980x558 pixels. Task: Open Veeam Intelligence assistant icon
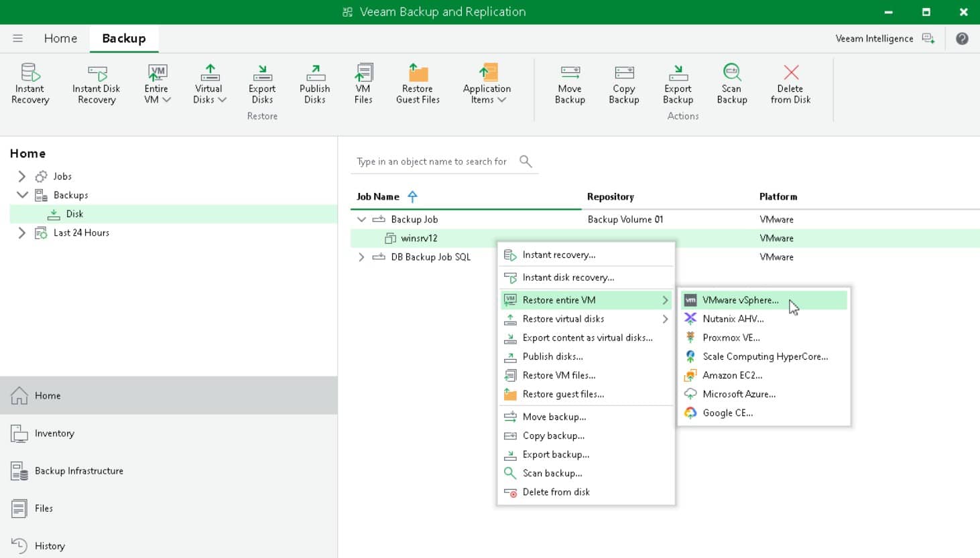[x=928, y=39]
